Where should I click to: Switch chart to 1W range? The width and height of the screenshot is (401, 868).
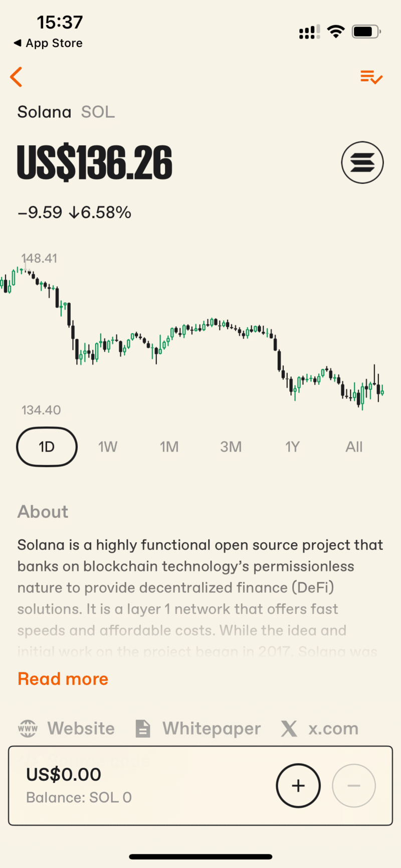[108, 447]
